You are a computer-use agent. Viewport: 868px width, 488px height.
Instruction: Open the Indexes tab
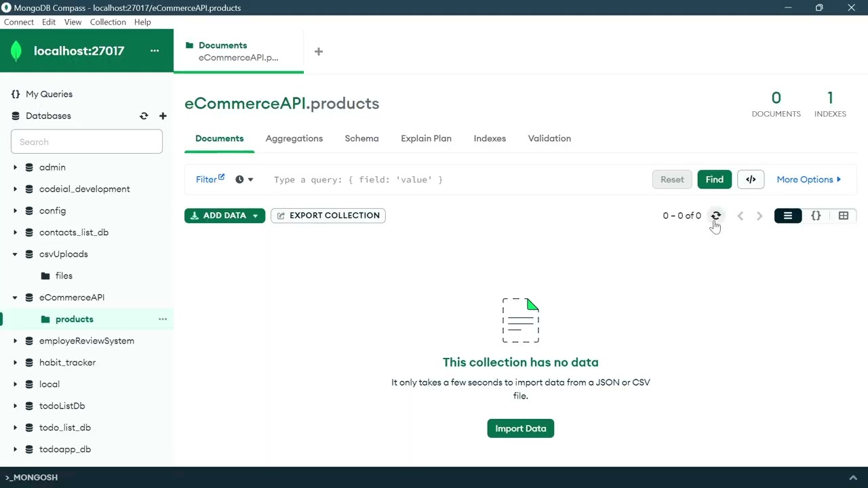[x=490, y=138]
